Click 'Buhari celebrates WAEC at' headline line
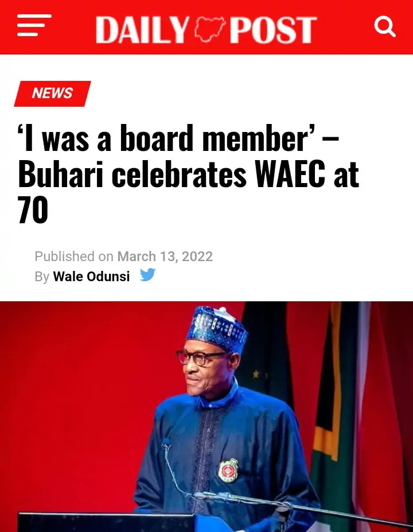 click(189, 176)
